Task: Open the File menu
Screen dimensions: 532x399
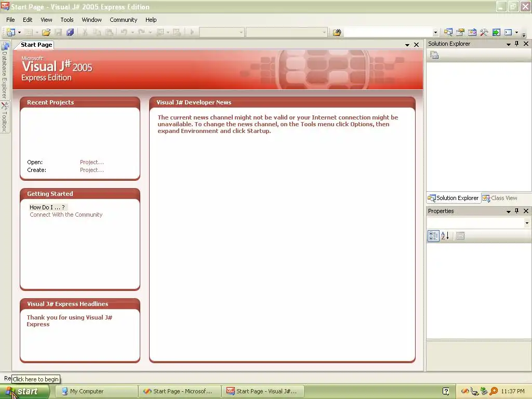Action: point(10,20)
